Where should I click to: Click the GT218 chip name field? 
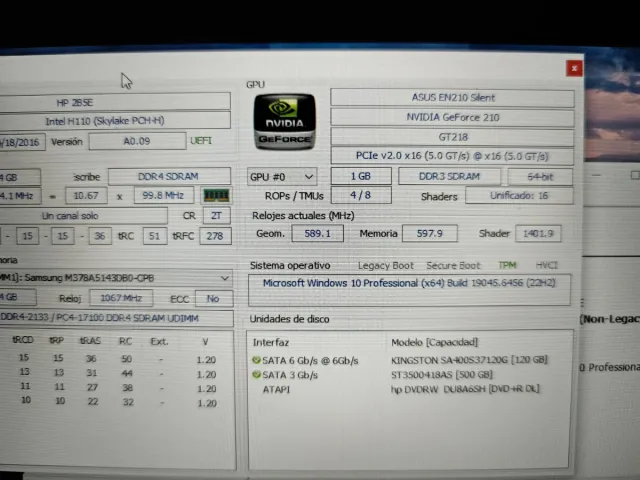452,137
